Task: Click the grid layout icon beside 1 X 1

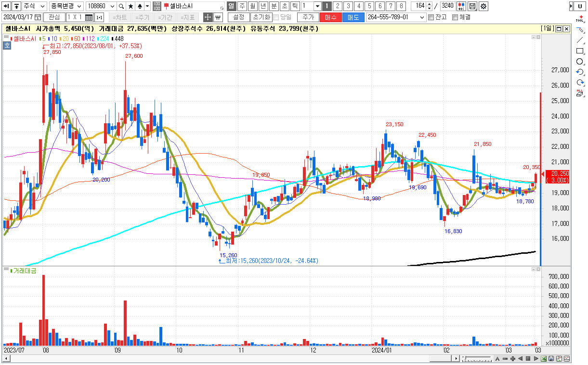Action: click(89, 17)
